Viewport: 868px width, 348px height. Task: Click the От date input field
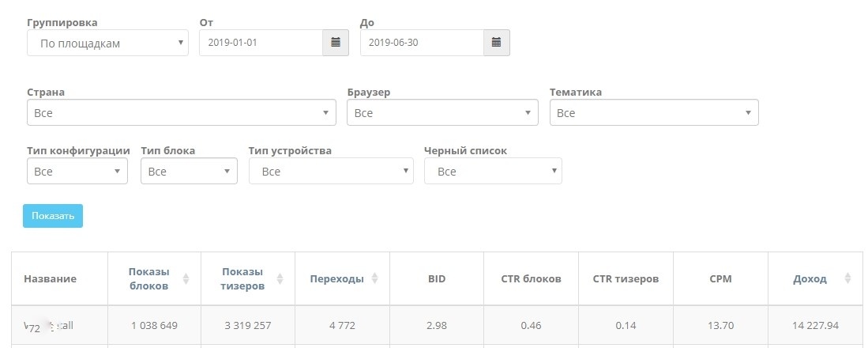point(261,43)
